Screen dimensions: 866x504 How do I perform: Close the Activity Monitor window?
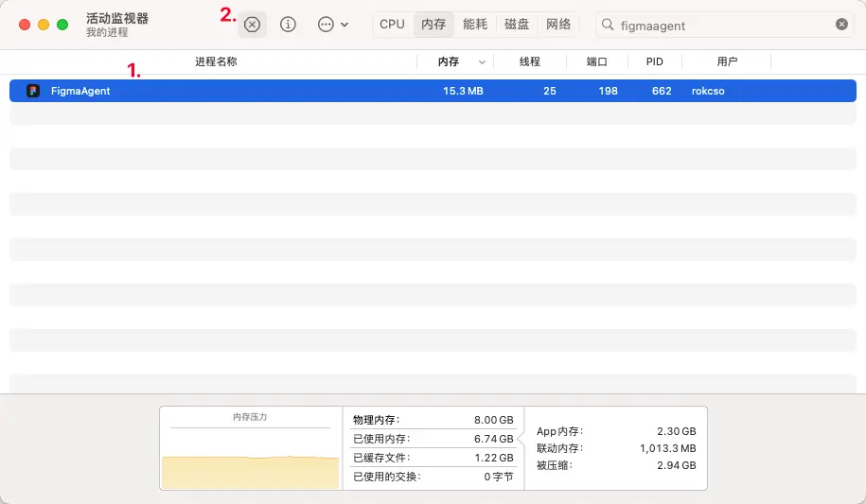(x=25, y=25)
